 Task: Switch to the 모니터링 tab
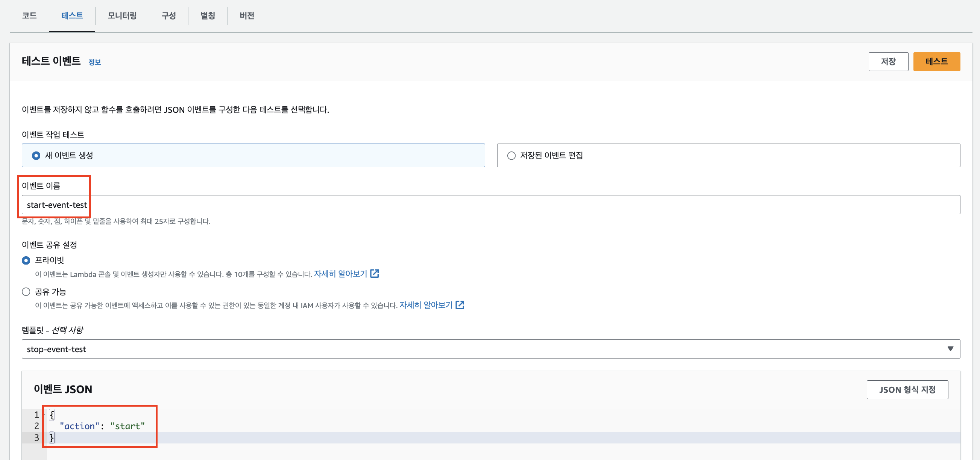click(122, 15)
